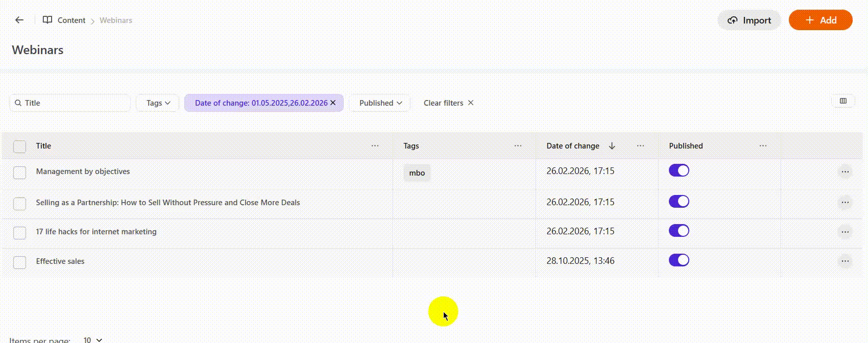Open row actions for Effective sales
This screenshot has width=868, height=343.
(x=845, y=261)
